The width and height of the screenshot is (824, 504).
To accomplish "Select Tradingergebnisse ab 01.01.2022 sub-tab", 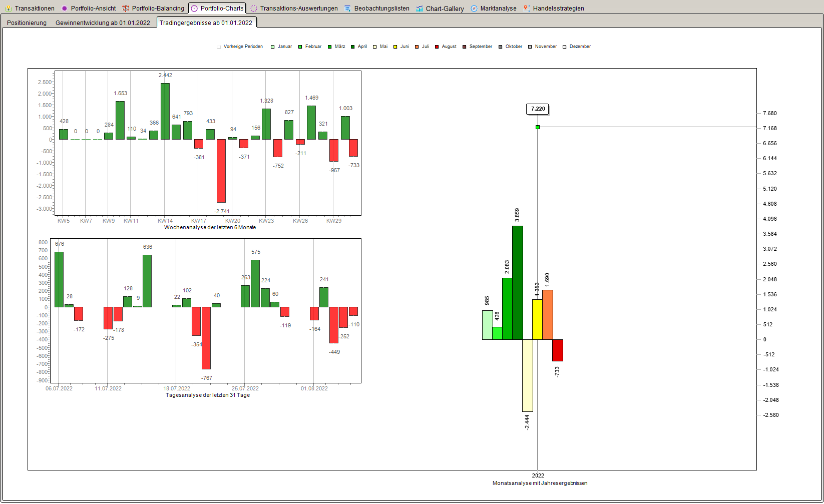I will pyautogui.click(x=206, y=23).
